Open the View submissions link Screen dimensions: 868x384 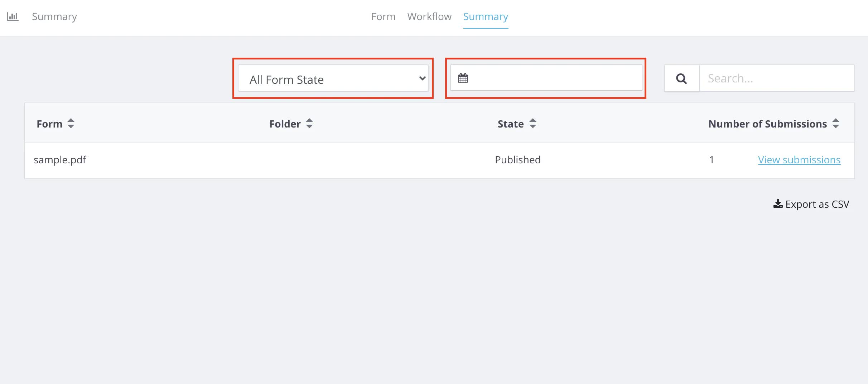(799, 160)
